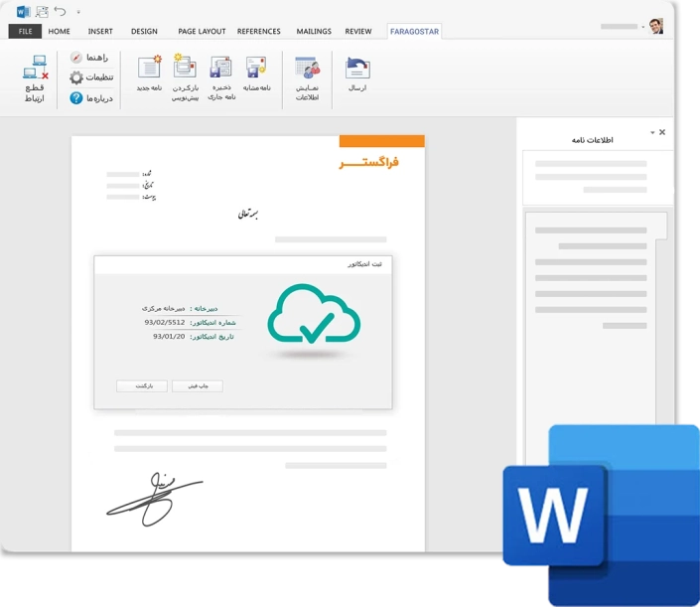The image size is (700, 607).
Task: Click the Word application icon in title bar
Action: tap(23, 12)
